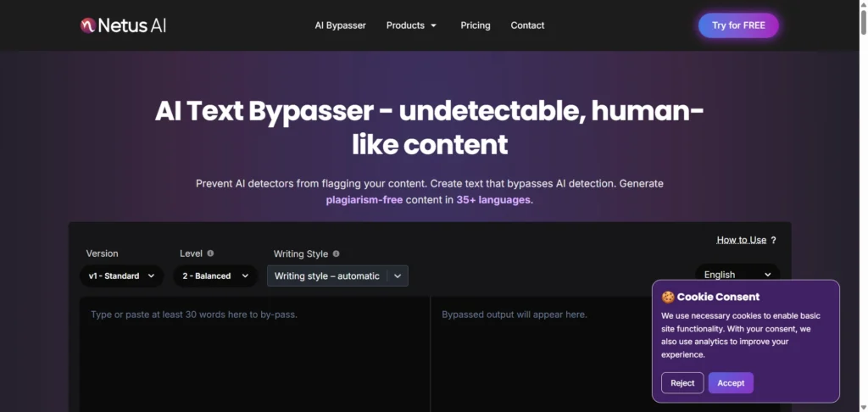Viewport: 868px width, 412px height.
Task: Click the Netus AI logo
Action: click(x=123, y=25)
